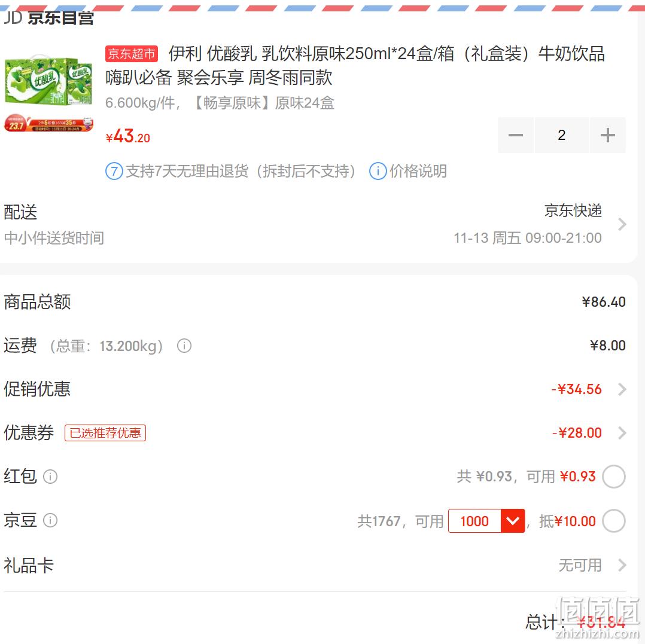
Task: Click the 京东超市 red badge
Action: click(x=132, y=53)
